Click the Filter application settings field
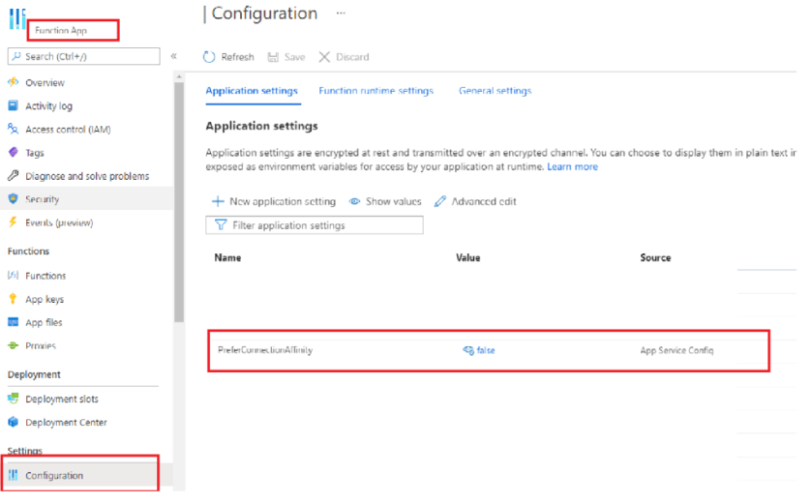 315,225
